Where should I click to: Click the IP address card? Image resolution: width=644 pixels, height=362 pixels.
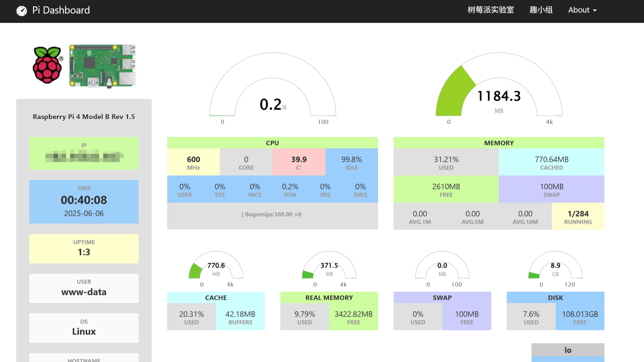pos(84,153)
